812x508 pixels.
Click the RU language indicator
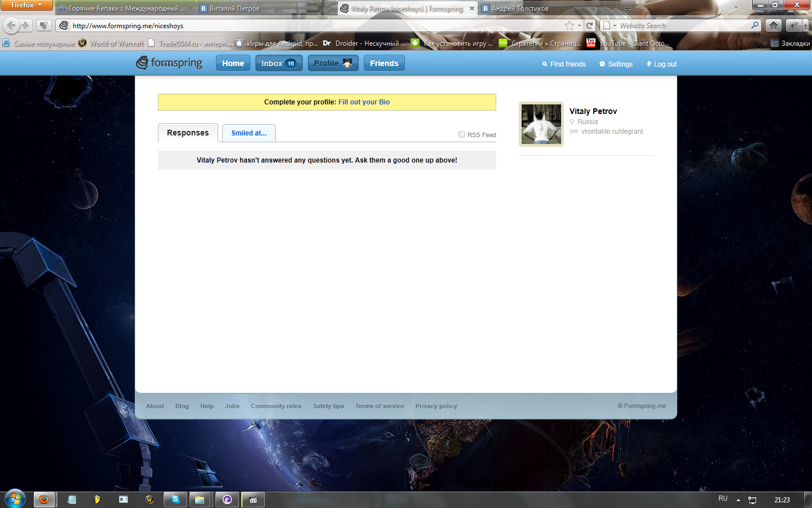point(723,499)
